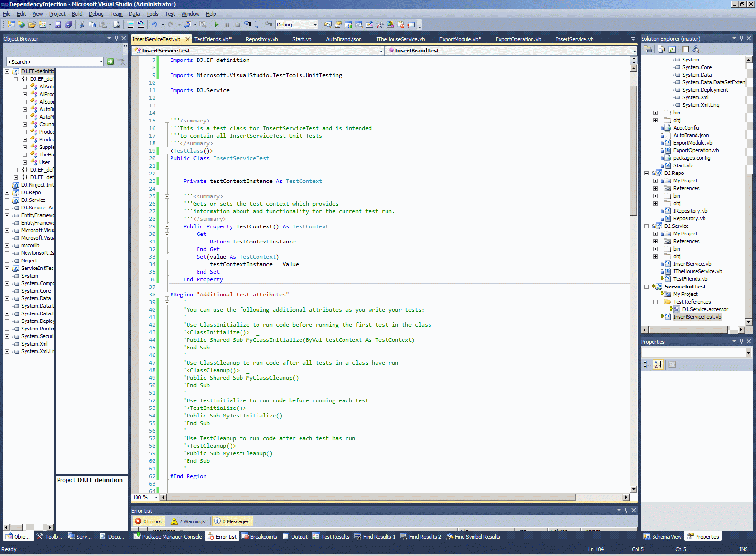Click the Save All toolbar icon

click(69, 25)
